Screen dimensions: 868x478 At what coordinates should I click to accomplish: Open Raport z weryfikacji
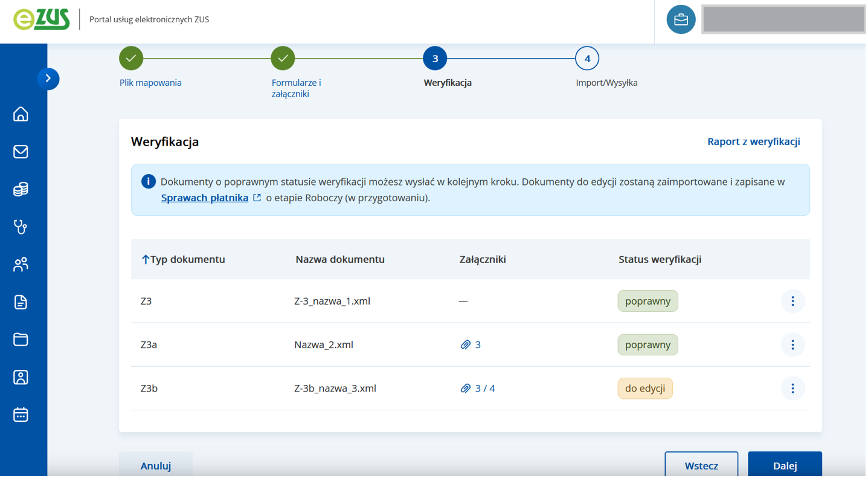click(753, 141)
